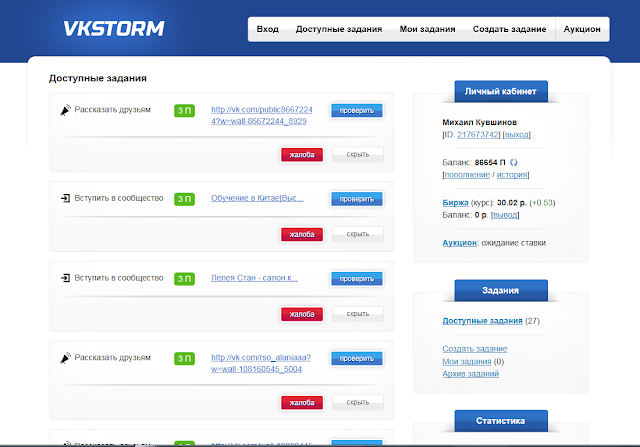Open the Архив заданий link
640x447 pixels.
pyautogui.click(x=471, y=374)
